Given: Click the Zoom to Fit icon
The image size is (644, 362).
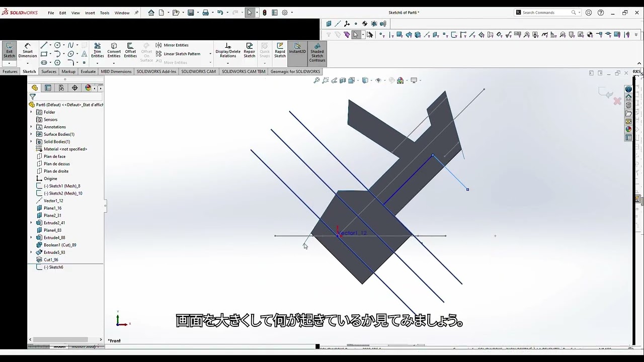Looking at the screenshot, I should coord(316,80).
